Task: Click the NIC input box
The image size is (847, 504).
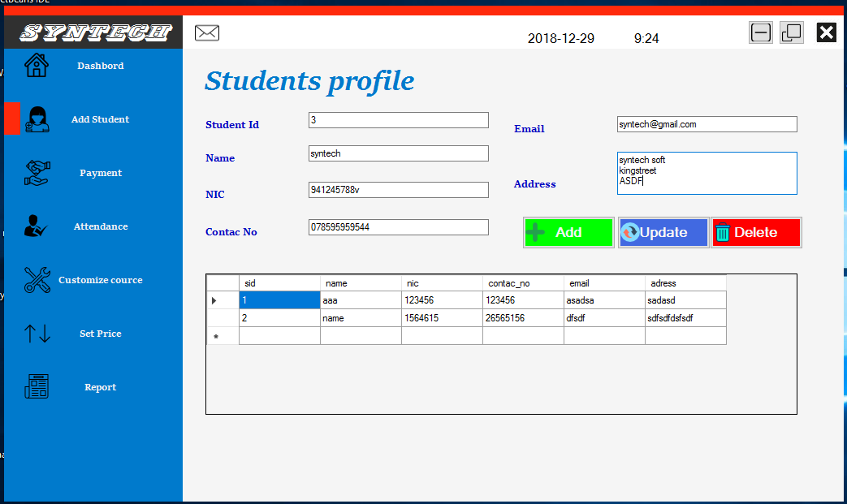Action: [398, 189]
